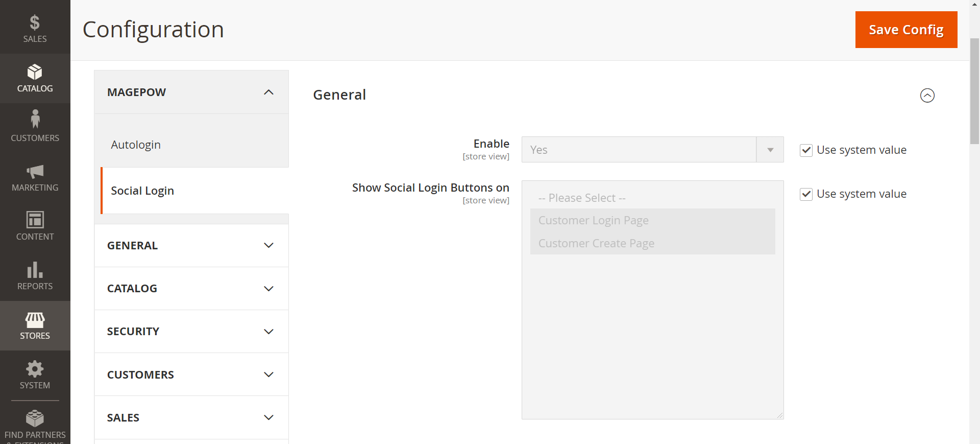This screenshot has width=980, height=444.
Task: Open the Sales dollar icon menu
Action: 35,28
